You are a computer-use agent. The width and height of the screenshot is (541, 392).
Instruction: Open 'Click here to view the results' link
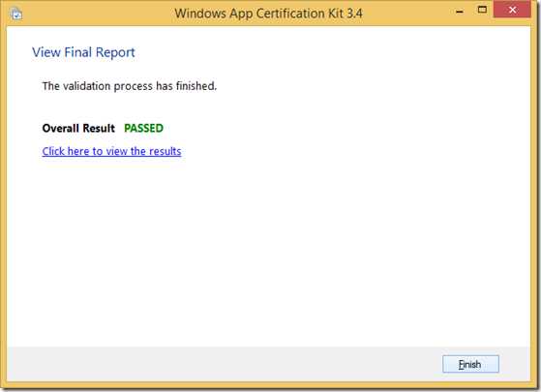pos(111,151)
